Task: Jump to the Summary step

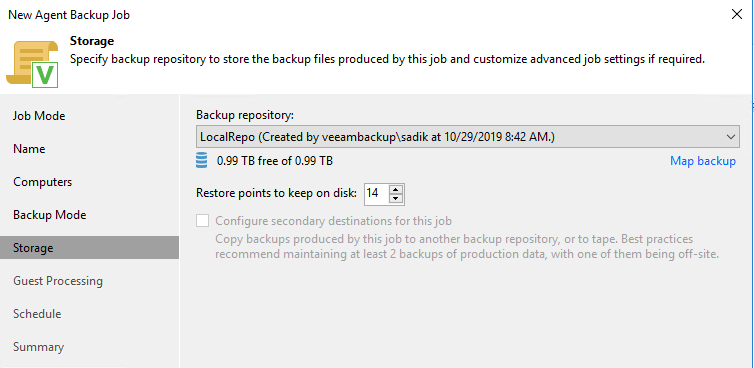Action: [x=38, y=347]
